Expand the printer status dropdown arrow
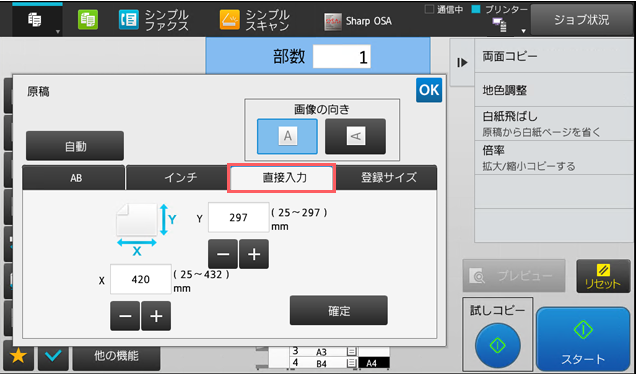 click(523, 31)
